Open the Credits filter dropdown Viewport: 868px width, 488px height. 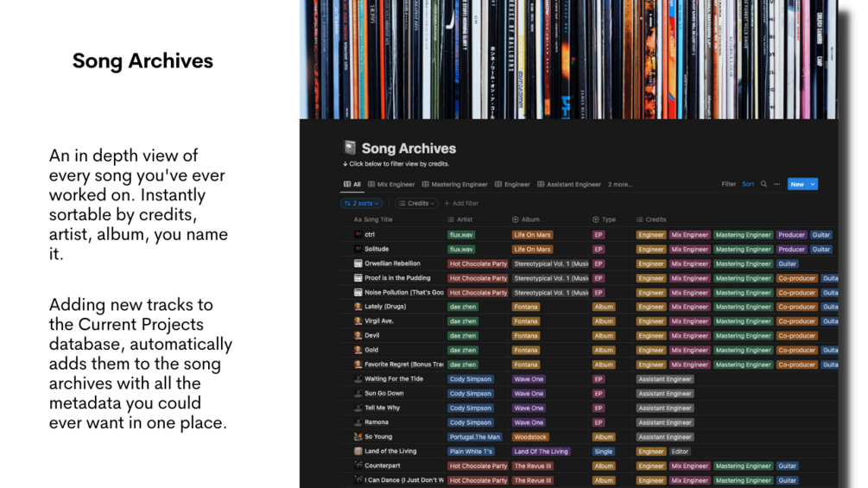click(416, 203)
